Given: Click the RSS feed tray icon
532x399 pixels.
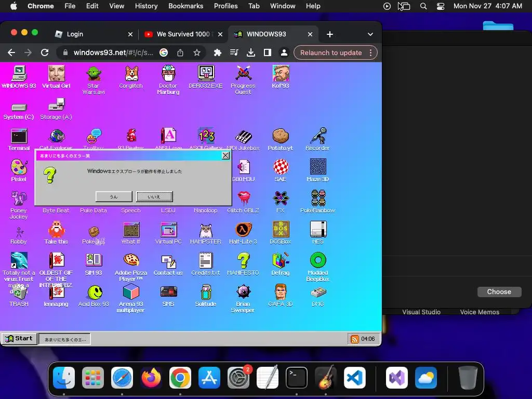Looking at the screenshot, I should coord(354,339).
